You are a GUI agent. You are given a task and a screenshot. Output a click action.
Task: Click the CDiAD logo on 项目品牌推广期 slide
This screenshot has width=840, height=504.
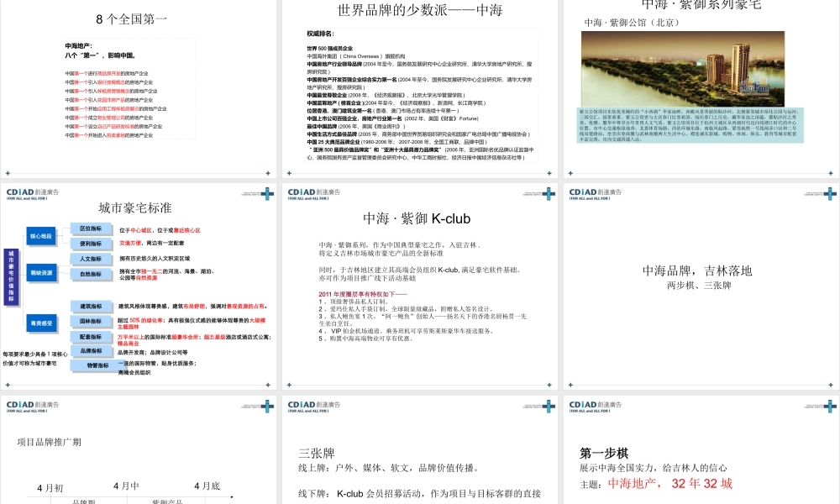click(33, 406)
